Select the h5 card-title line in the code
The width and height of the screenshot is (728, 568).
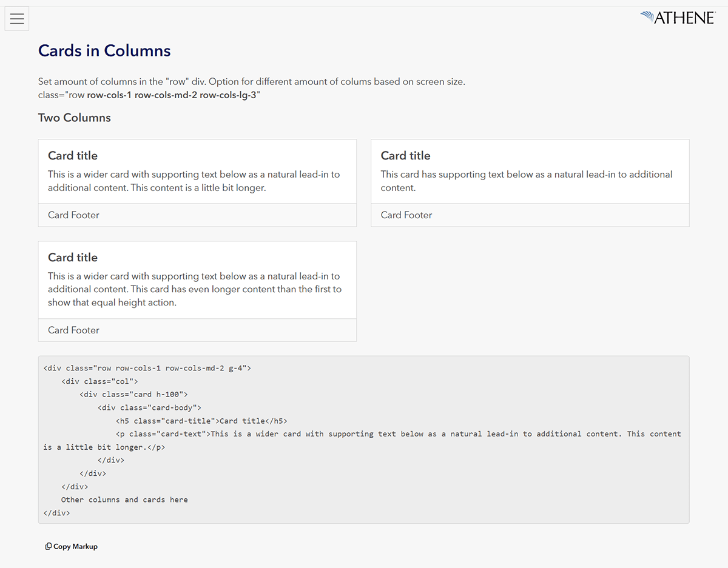click(201, 421)
